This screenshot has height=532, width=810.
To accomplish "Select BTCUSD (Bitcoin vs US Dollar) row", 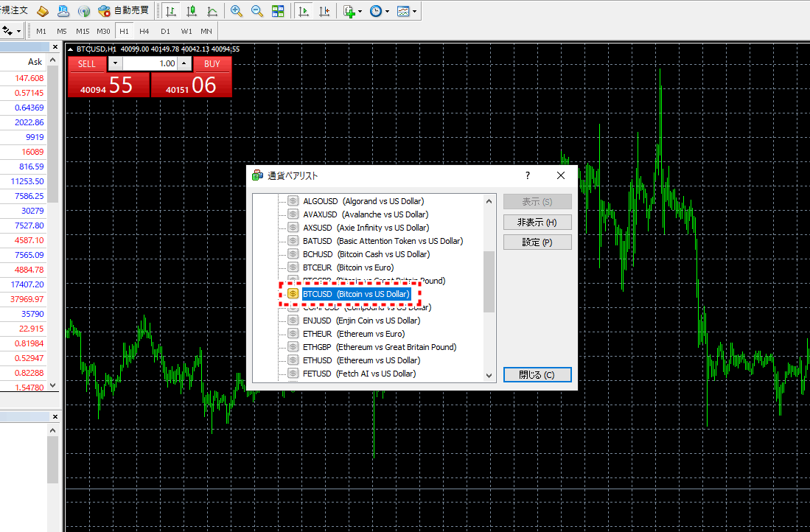I will click(357, 294).
